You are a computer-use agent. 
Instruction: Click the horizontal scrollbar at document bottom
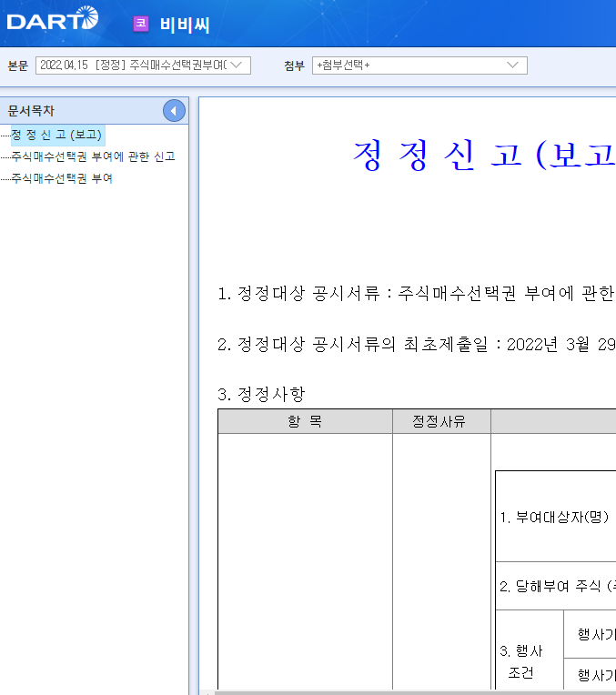415,692
